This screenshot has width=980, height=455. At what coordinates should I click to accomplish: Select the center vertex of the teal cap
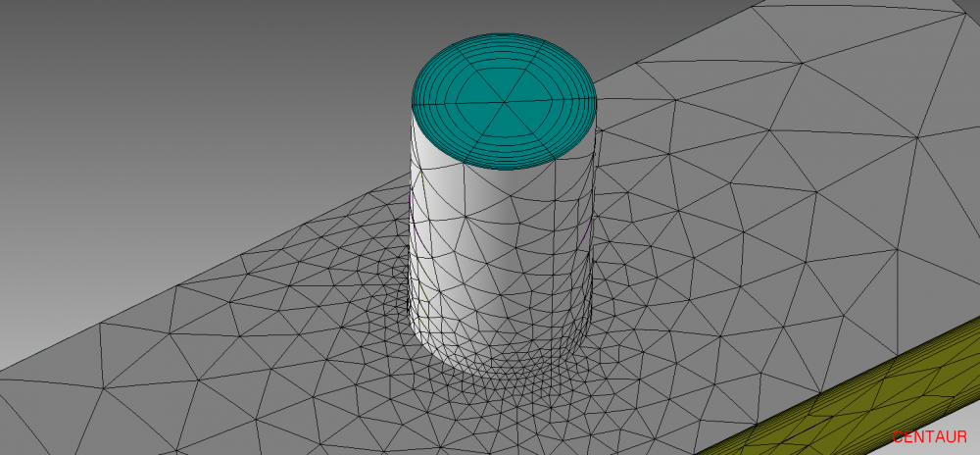point(506,101)
